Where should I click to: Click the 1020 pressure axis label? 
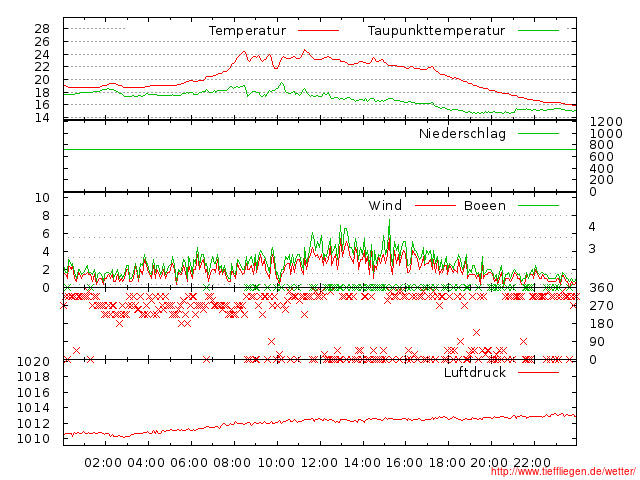pos(33,362)
